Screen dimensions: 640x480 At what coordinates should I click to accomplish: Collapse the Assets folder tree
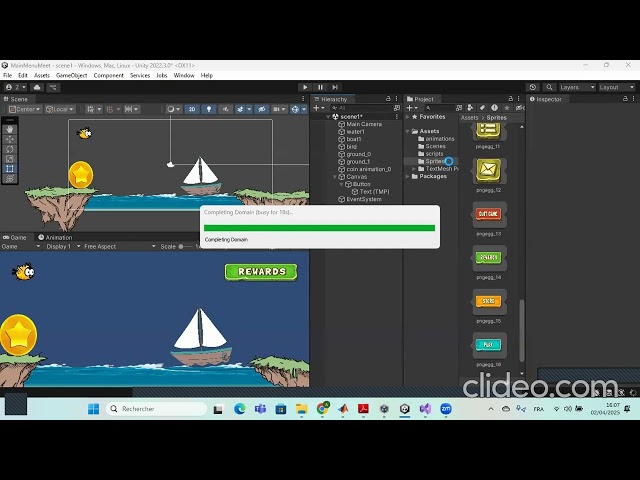pyautogui.click(x=407, y=131)
